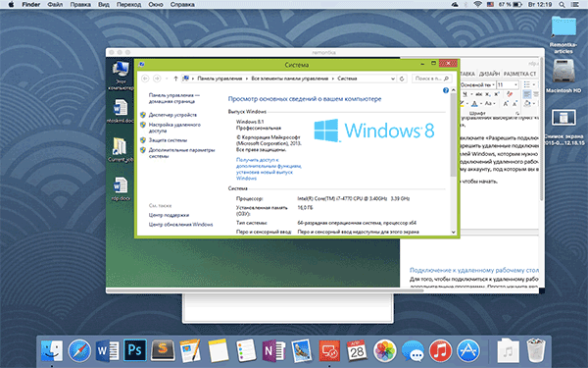Select Этот компьютер icon on remote desktop
588x368 pixels.
[x=121, y=76]
